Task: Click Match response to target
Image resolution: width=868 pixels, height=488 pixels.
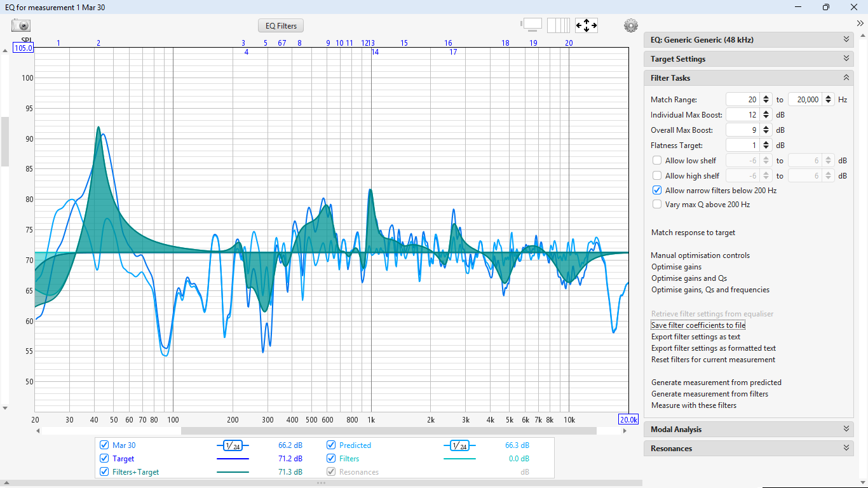Action: [x=693, y=233]
